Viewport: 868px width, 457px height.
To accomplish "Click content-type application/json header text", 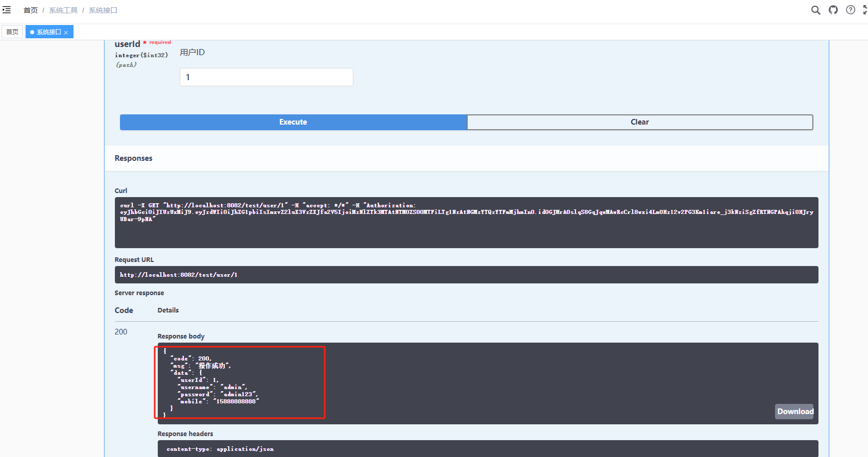I will [x=220, y=449].
